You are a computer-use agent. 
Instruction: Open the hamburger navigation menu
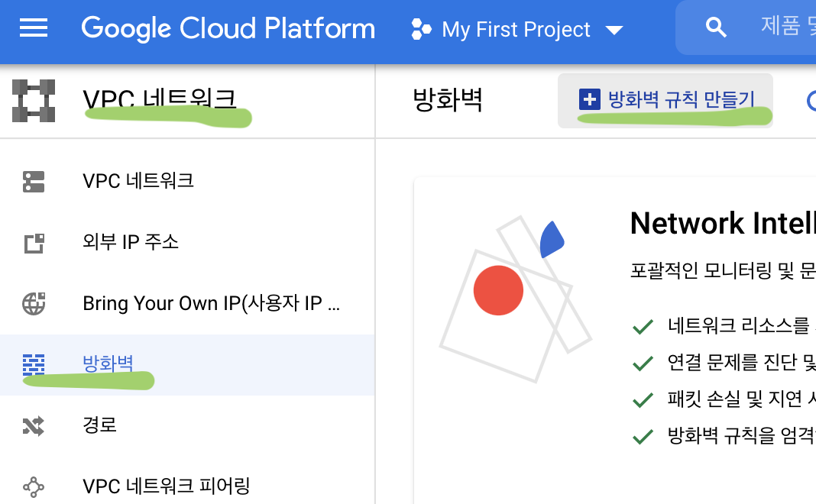(34, 28)
